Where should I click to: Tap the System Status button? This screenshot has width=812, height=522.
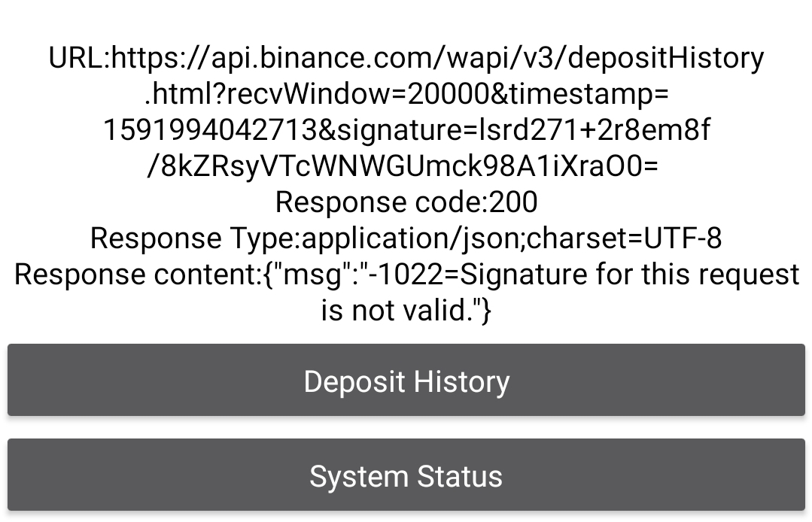click(x=406, y=475)
